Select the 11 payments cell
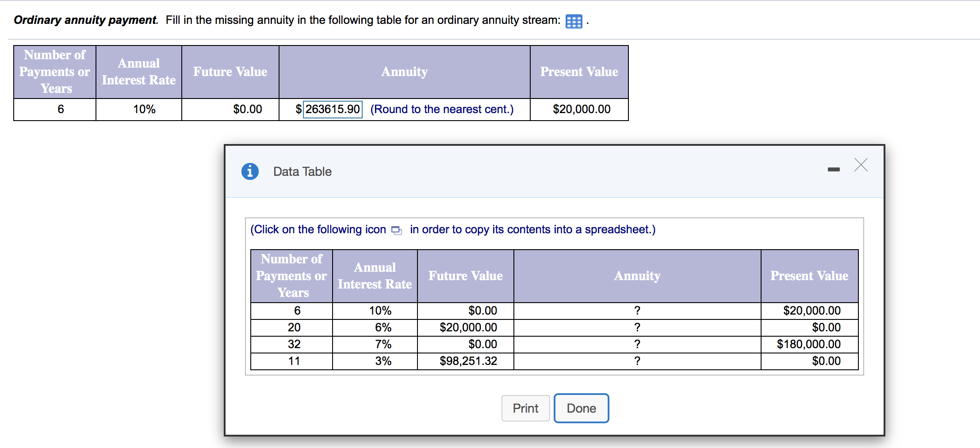980x448 pixels. [294, 361]
